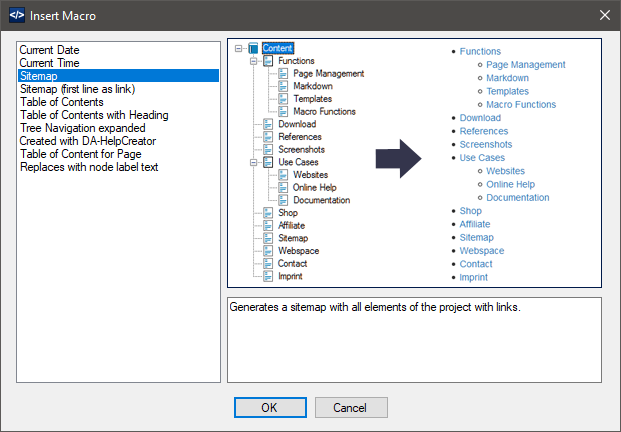Image resolution: width=621 pixels, height=432 pixels.
Task: Click the Use Cases link in preview sitemap
Action: [482, 158]
